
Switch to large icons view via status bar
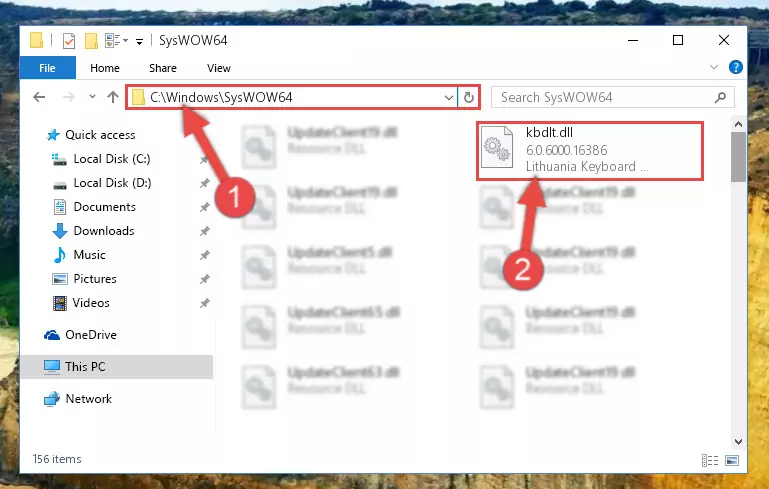point(732,460)
